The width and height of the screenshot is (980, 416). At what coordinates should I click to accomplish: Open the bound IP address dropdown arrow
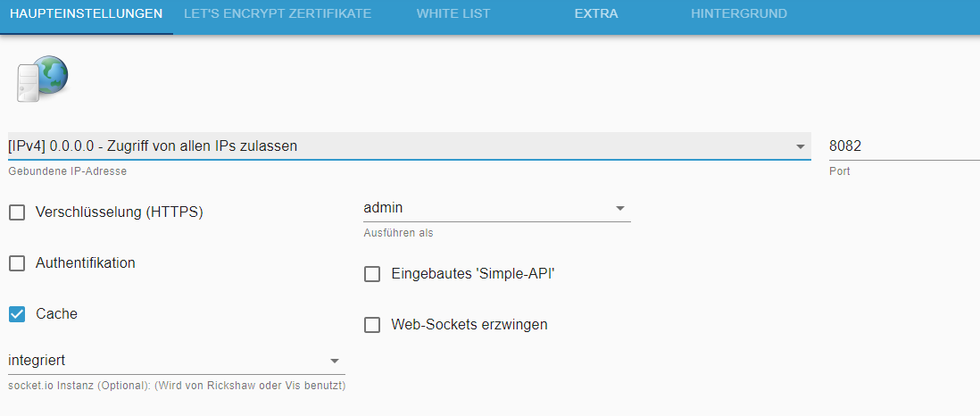tap(800, 146)
